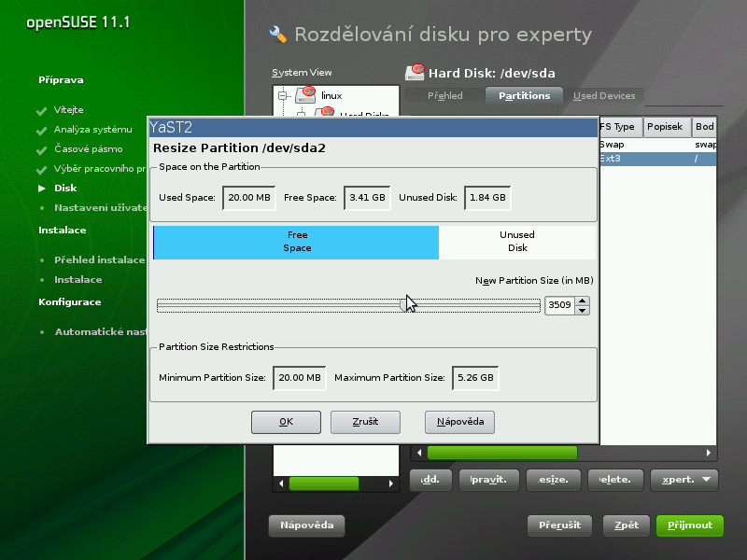
Task: Click the Přijmout button
Action: point(690,525)
